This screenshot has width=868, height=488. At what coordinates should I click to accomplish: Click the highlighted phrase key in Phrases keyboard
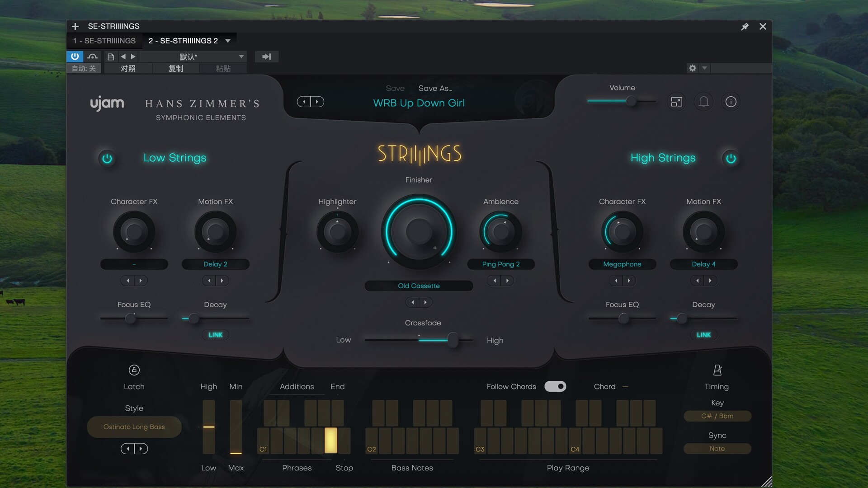tap(331, 440)
